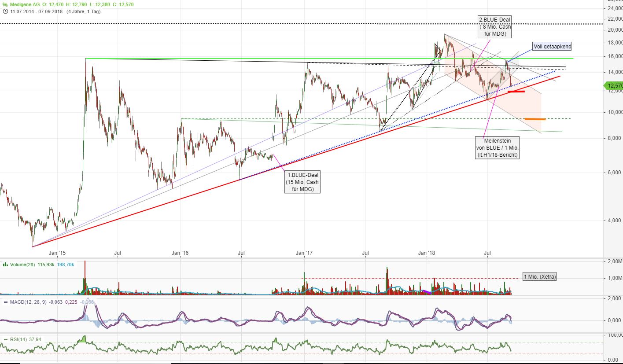Click the '16,000' price axis label
Viewport: 623px width, 364px height.
(x=615, y=57)
